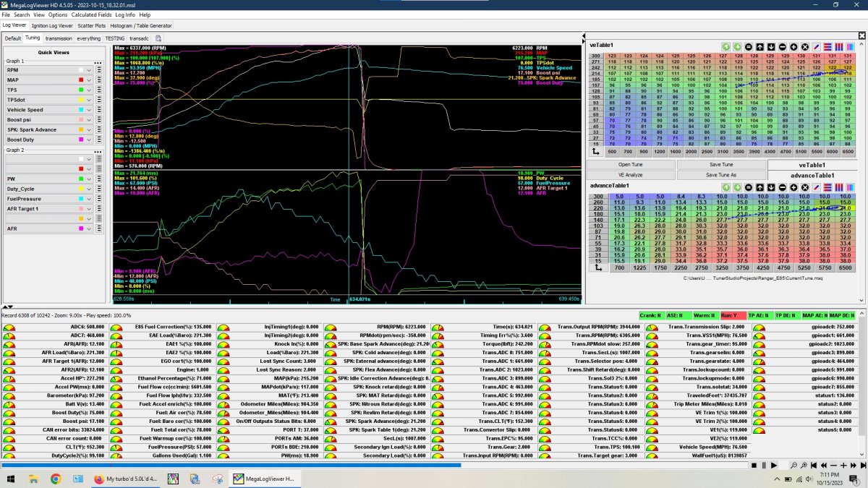Click the horizontal stripes icon in veTable1

[x=828, y=46]
